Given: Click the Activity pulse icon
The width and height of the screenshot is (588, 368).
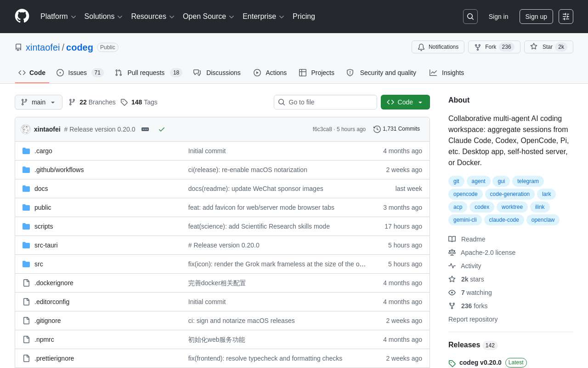Looking at the screenshot, I should coord(452,266).
